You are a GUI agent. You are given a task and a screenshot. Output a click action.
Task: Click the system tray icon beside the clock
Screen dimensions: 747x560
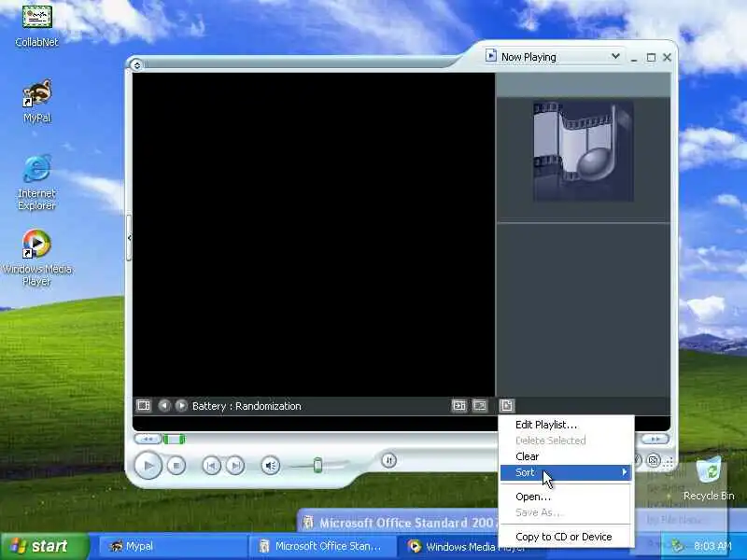click(x=678, y=546)
